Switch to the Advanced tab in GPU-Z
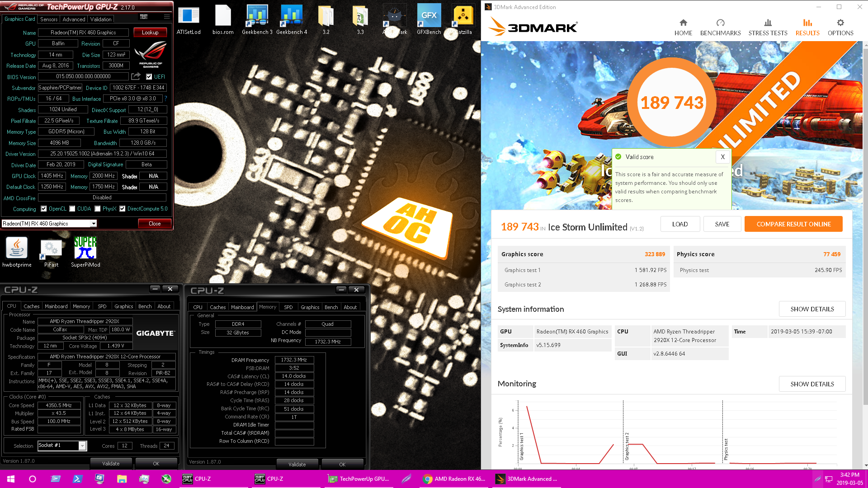This screenshot has width=868, height=488. (x=74, y=19)
